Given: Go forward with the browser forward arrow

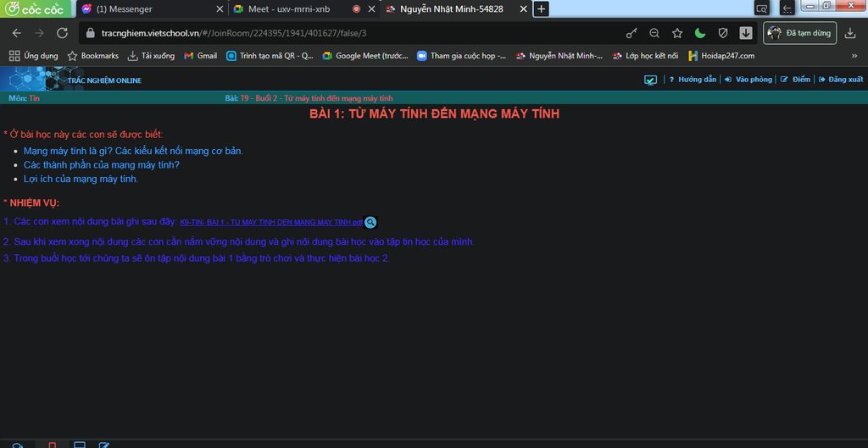Looking at the screenshot, I should point(39,33).
